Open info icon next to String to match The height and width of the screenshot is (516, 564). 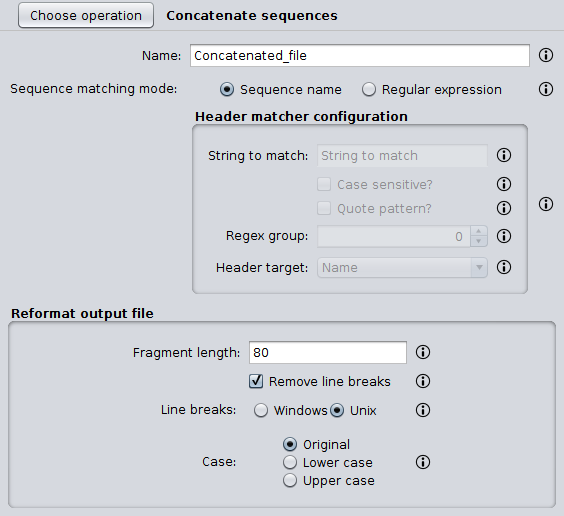[x=504, y=155]
